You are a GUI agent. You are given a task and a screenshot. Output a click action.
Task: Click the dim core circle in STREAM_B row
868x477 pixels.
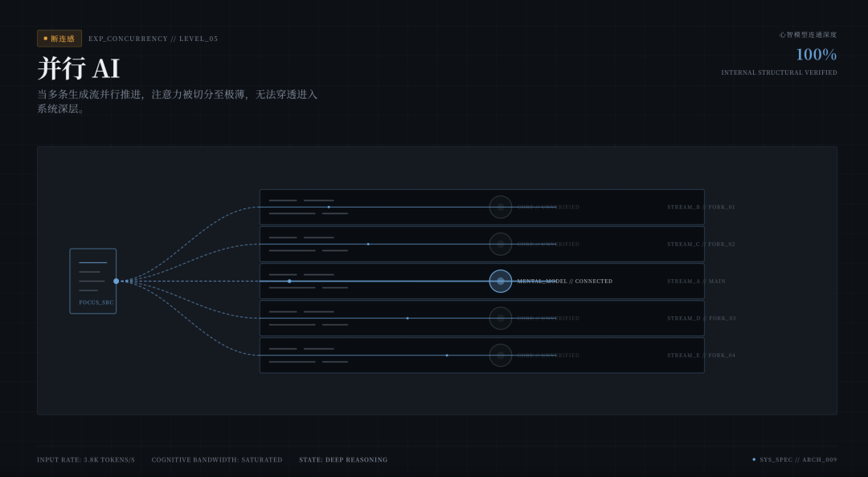coord(501,208)
